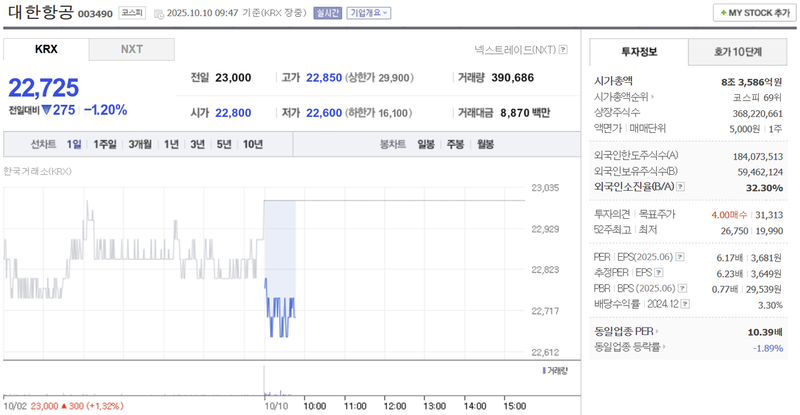Click the 10년 chart period option
This screenshot has height=415, width=800.
click(252, 144)
